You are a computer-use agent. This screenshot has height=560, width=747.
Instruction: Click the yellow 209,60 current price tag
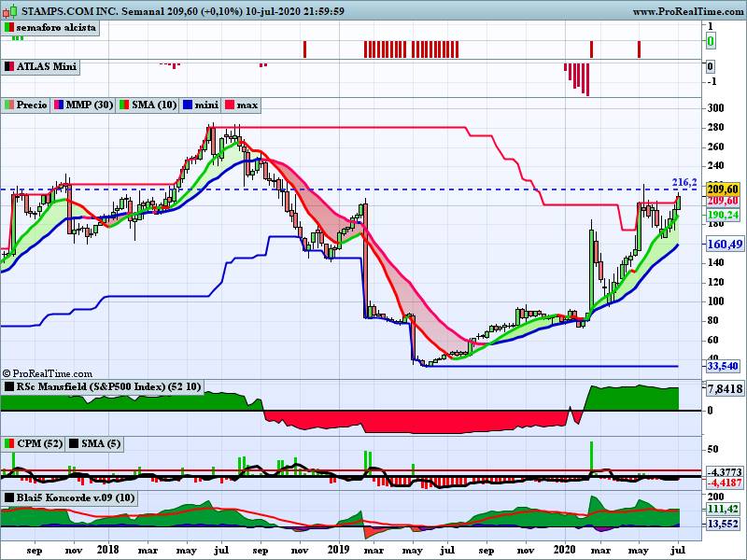coord(722,189)
